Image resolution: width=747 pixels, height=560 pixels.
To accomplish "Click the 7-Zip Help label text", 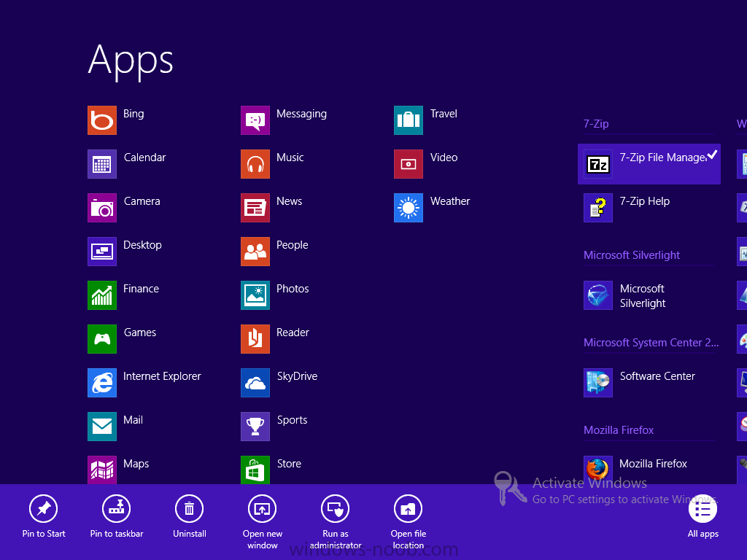I will 645,201.
